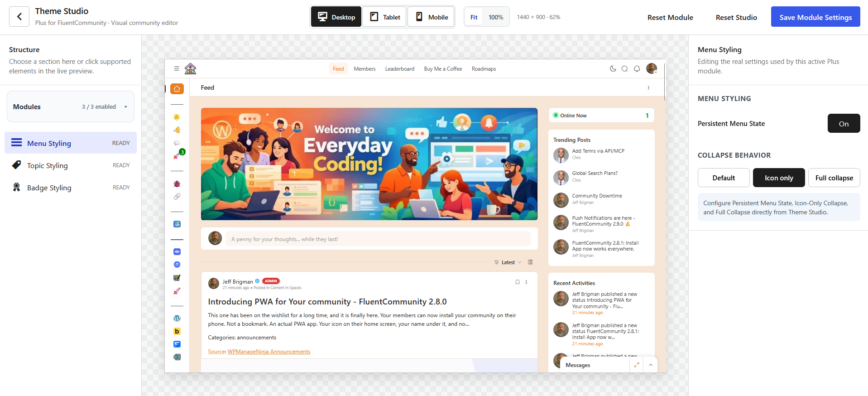Click the community house logo
The height and width of the screenshot is (396, 868).
click(x=190, y=69)
